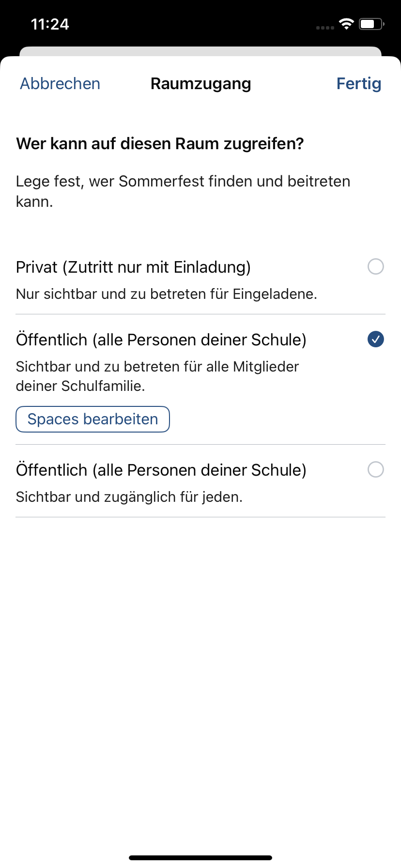The height and width of the screenshot is (868, 401).
Task: Tap "Nur sichtbar und zu betreten für Eingeladene" text
Action: click(x=166, y=294)
